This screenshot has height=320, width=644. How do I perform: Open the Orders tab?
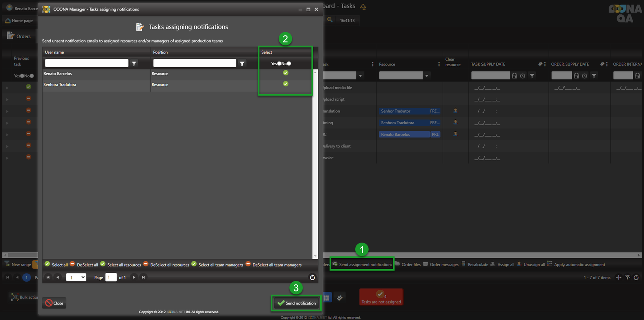click(x=19, y=36)
